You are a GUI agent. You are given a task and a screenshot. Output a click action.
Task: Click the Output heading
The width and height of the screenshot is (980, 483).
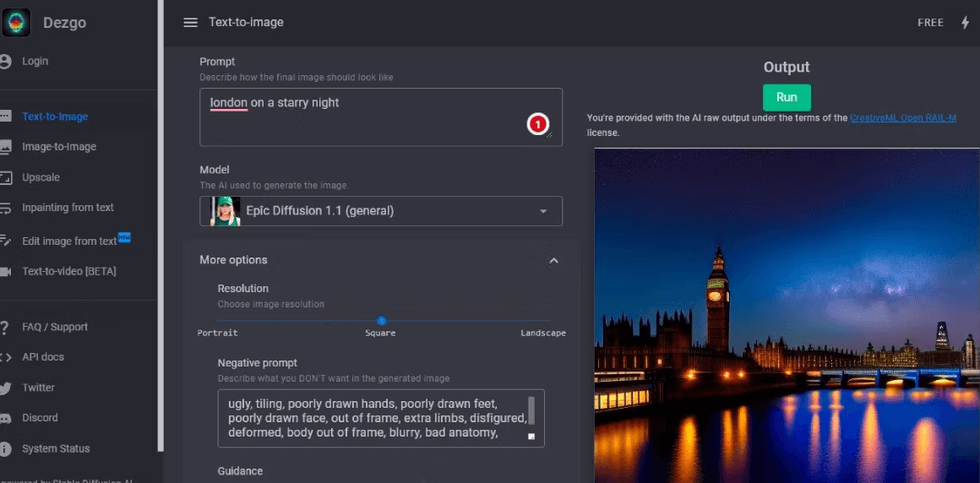tap(787, 67)
